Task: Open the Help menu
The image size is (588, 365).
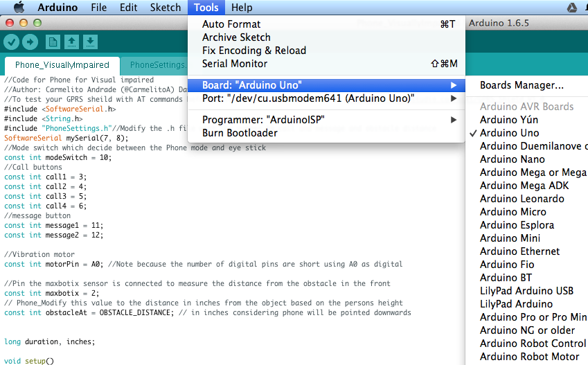Action: pos(242,8)
